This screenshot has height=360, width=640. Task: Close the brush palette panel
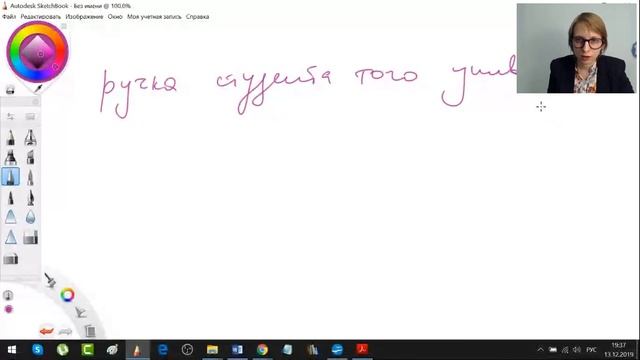[x=36, y=102]
